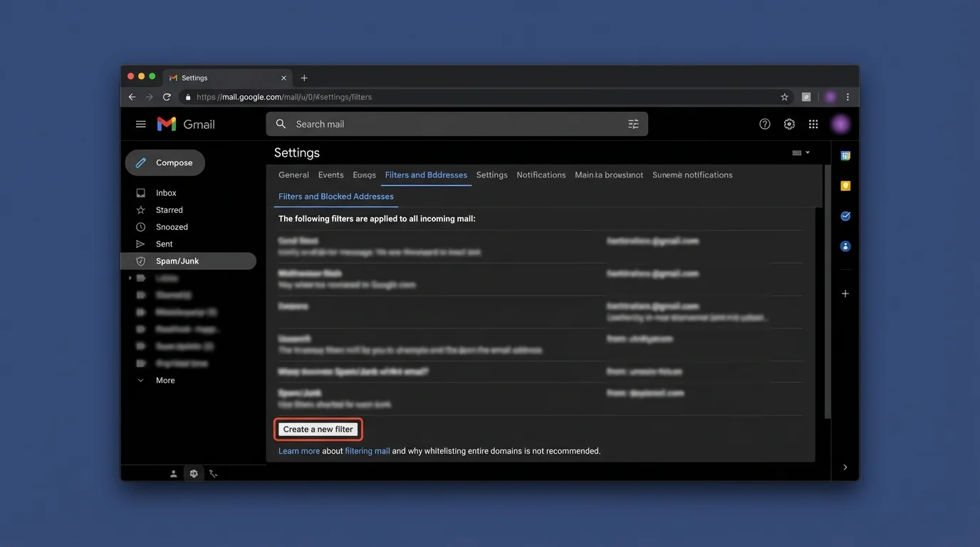
Task: Open the display density dropdown
Action: tap(799, 152)
